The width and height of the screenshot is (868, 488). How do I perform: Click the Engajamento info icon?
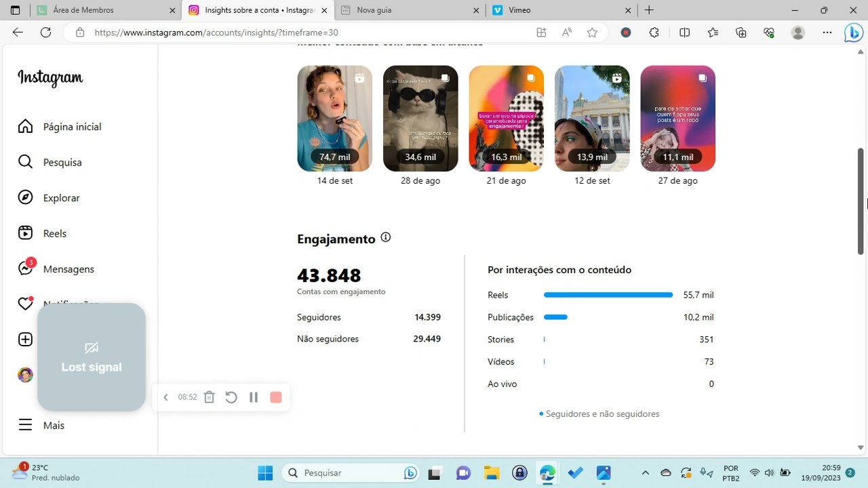[x=386, y=237]
